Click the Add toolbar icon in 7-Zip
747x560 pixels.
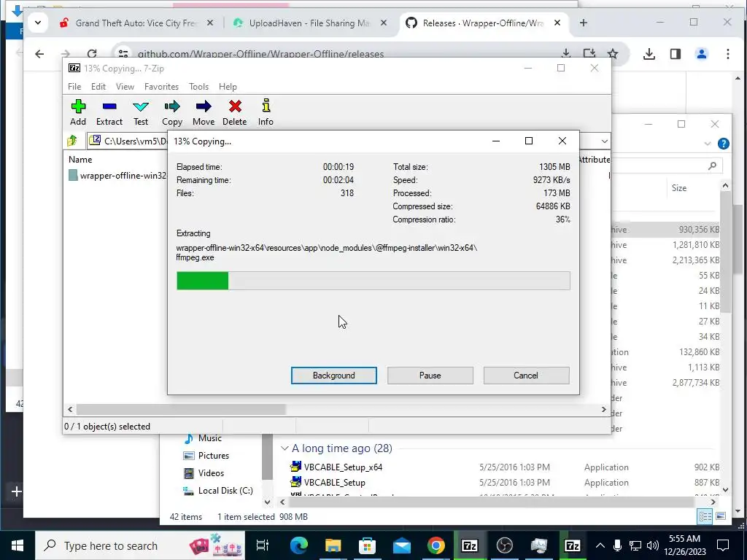click(x=78, y=112)
